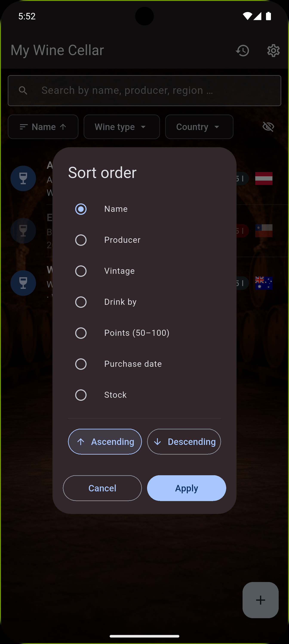Toggle the crossed-out eye visibility icon

tap(268, 127)
